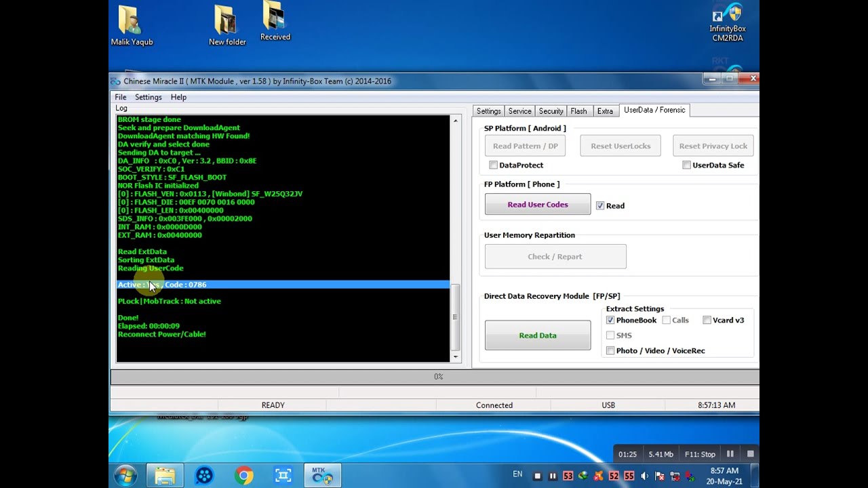Viewport: 868px width, 488px height.
Task: Open the Help menu
Action: [x=178, y=97]
